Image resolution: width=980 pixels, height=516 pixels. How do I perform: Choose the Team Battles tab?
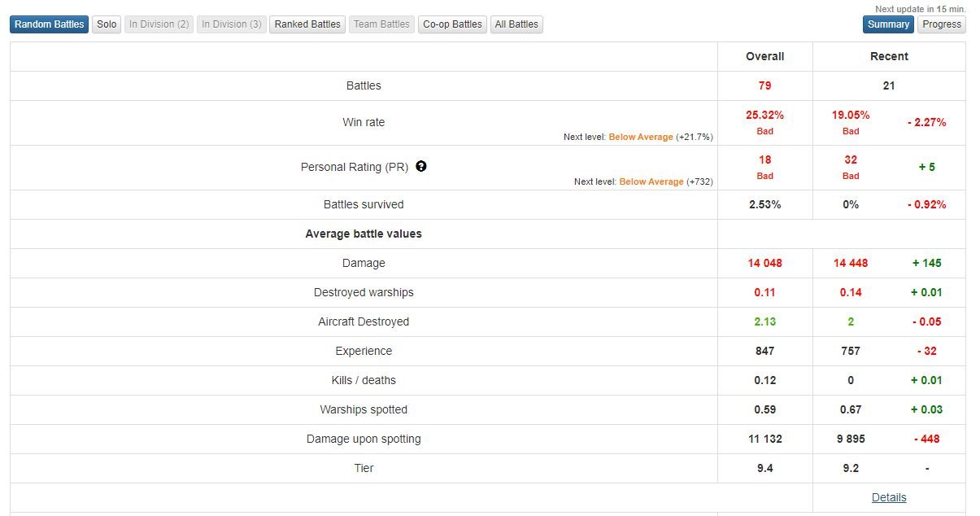(x=381, y=24)
